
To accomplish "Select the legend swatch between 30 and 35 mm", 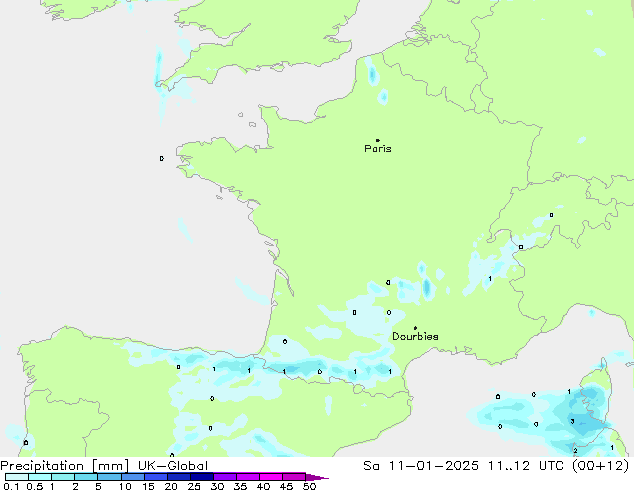I will (x=225, y=477).
